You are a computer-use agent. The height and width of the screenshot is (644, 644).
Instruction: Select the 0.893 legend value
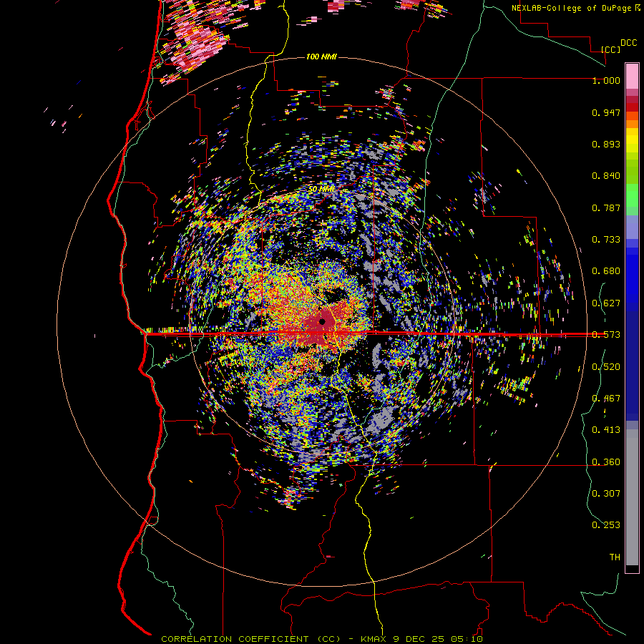pyautogui.click(x=606, y=144)
